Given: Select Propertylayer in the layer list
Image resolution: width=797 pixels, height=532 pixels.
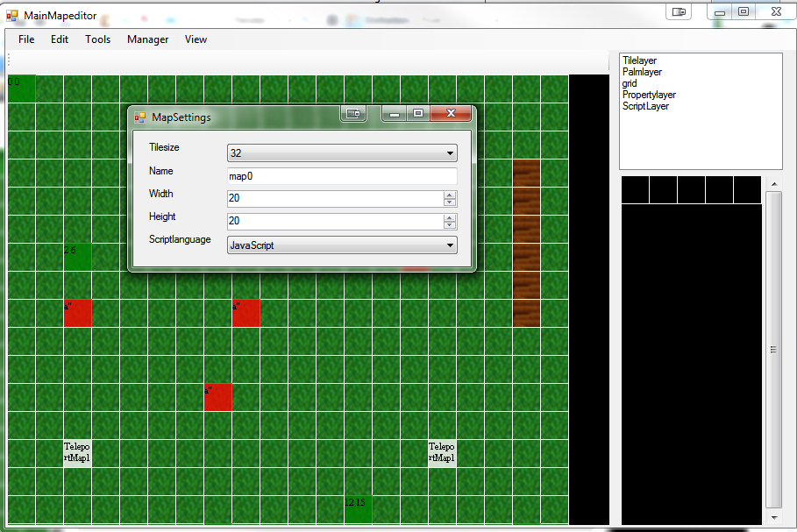Looking at the screenshot, I should coord(649,95).
